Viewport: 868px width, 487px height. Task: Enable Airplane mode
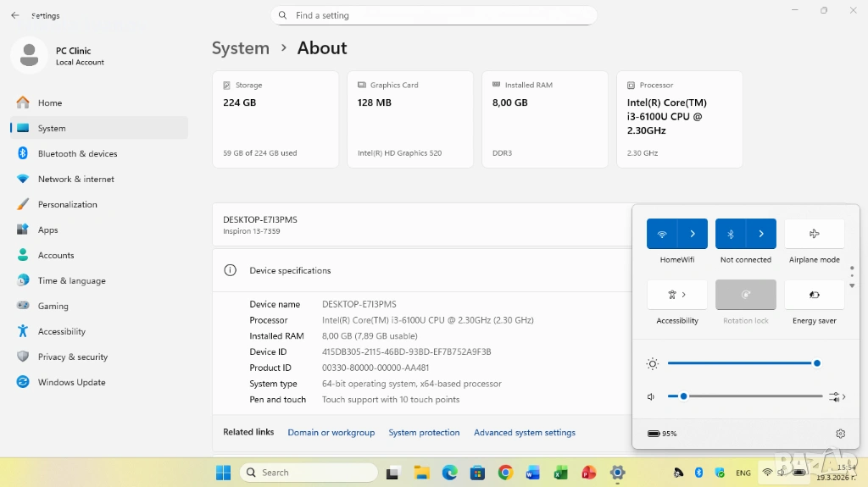(814, 234)
